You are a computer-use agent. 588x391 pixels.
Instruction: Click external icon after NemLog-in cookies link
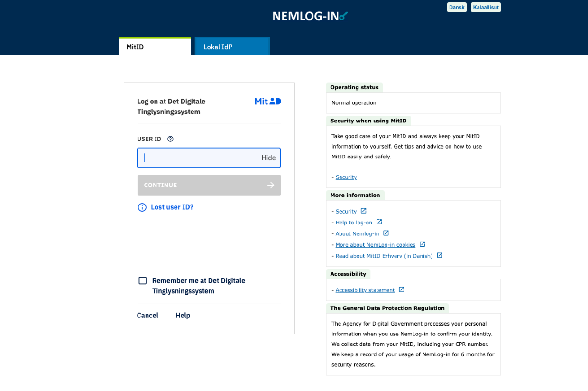pyautogui.click(x=423, y=244)
